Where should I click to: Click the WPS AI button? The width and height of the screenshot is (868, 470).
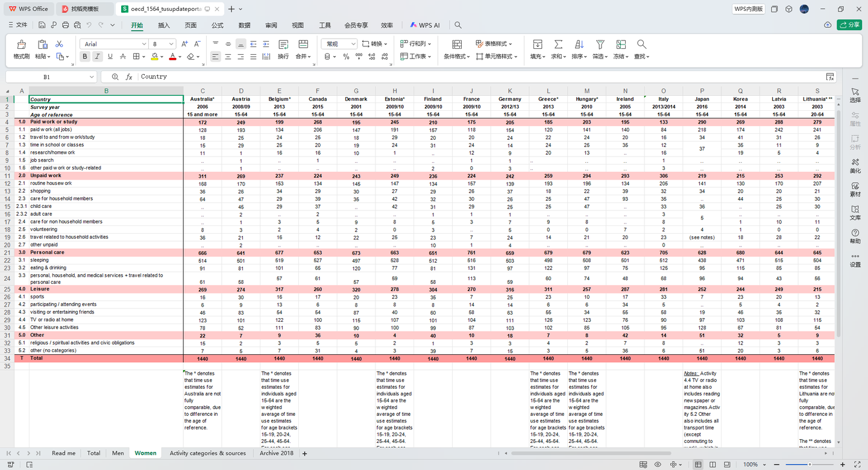[x=425, y=25]
